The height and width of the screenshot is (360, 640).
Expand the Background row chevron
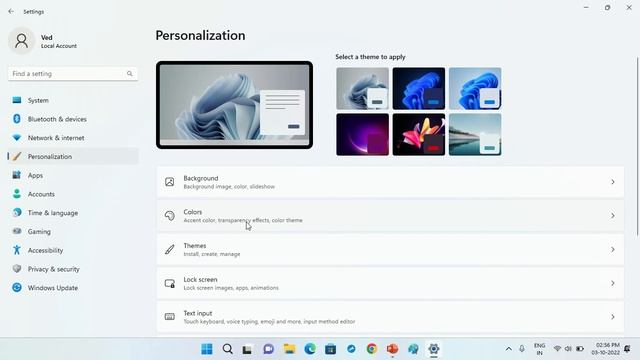pyautogui.click(x=613, y=182)
